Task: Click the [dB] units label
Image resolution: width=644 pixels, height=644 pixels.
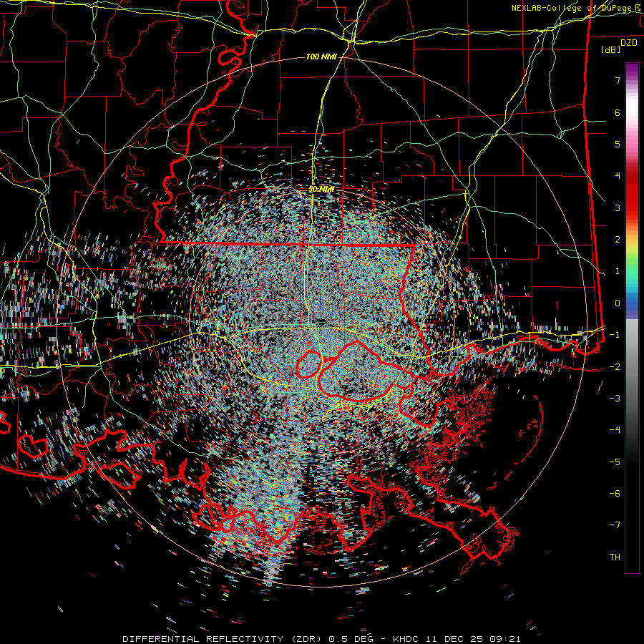Action: click(x=611, y=49)
